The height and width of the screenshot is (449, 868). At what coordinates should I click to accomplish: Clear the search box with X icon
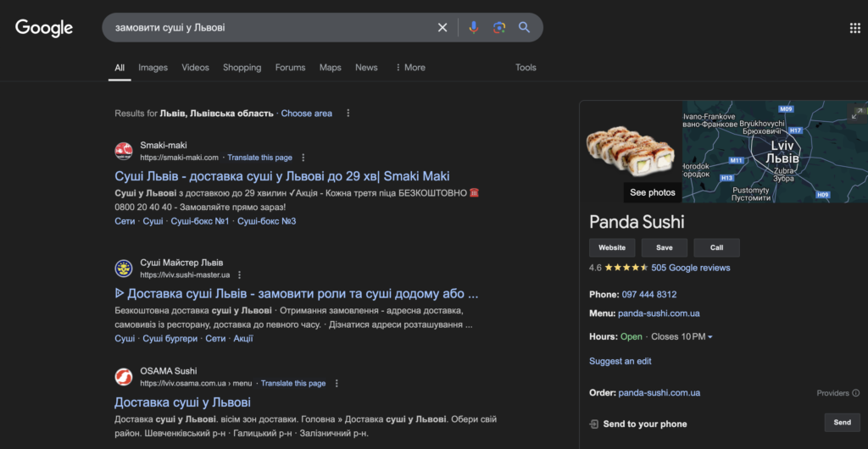coord(442,28)
